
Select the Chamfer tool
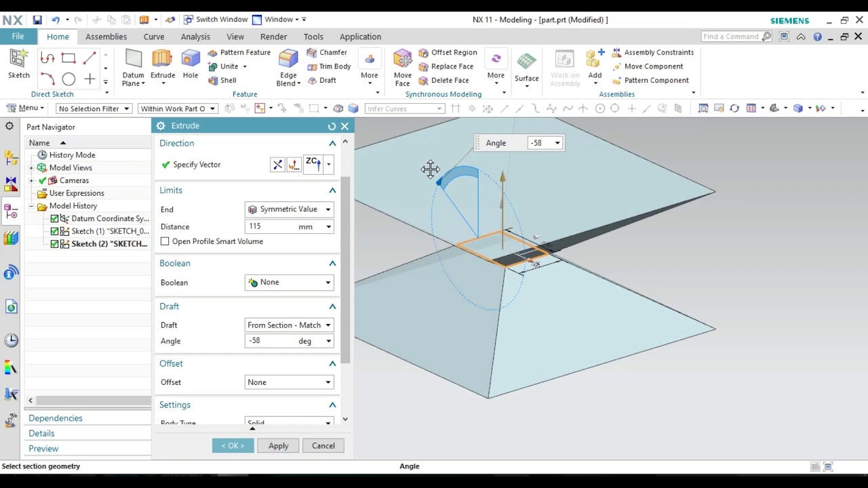click(x=327, y=52)
